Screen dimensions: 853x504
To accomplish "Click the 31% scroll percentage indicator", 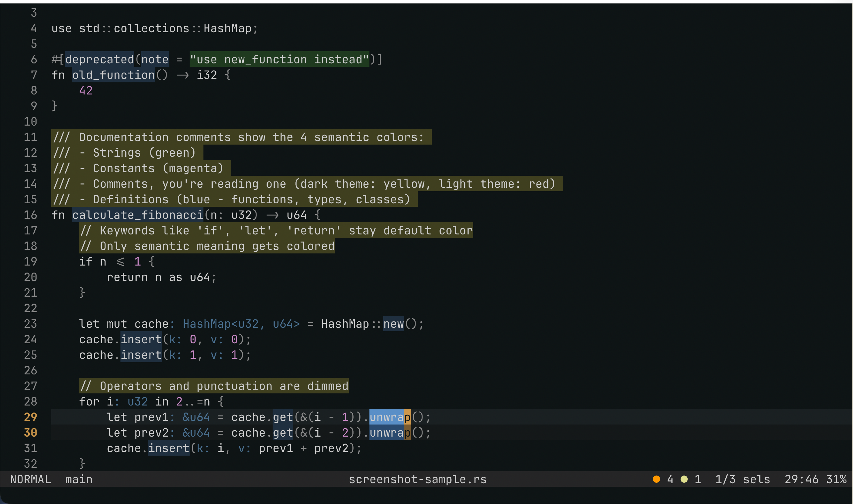I will pyautogui.click(x=836, y=479).
